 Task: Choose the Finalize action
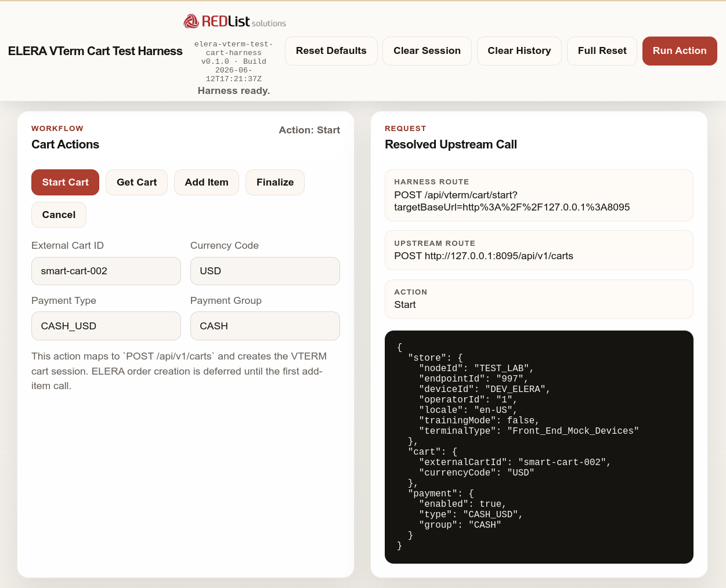275,182
